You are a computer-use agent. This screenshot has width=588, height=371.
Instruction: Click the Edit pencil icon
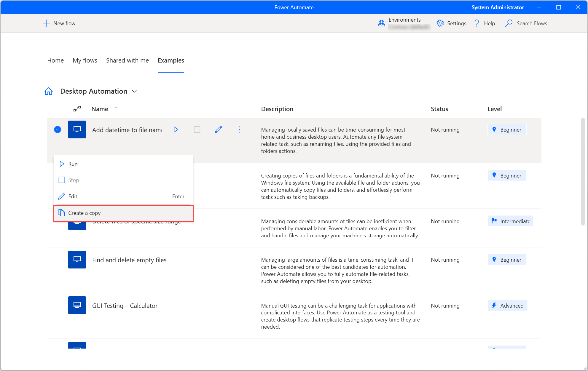coord(219,129)
